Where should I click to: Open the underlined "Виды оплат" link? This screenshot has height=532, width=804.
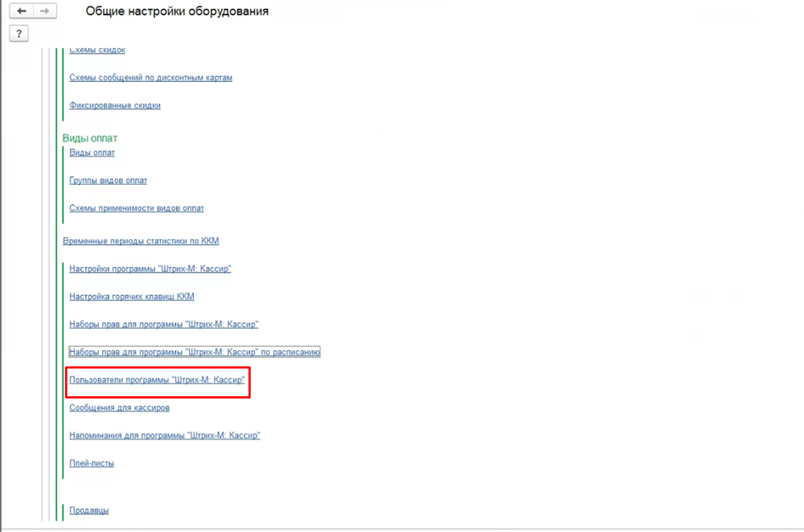coord(92,153)
